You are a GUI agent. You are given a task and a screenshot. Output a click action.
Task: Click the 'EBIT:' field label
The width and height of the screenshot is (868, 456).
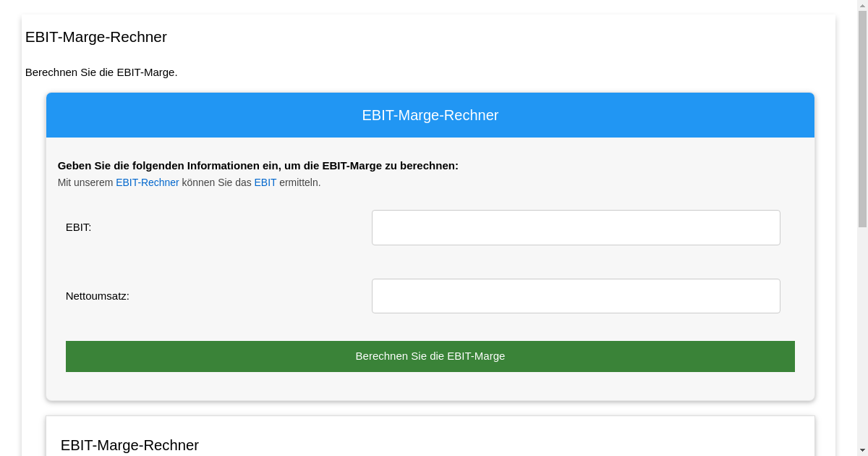coord(78,227)
